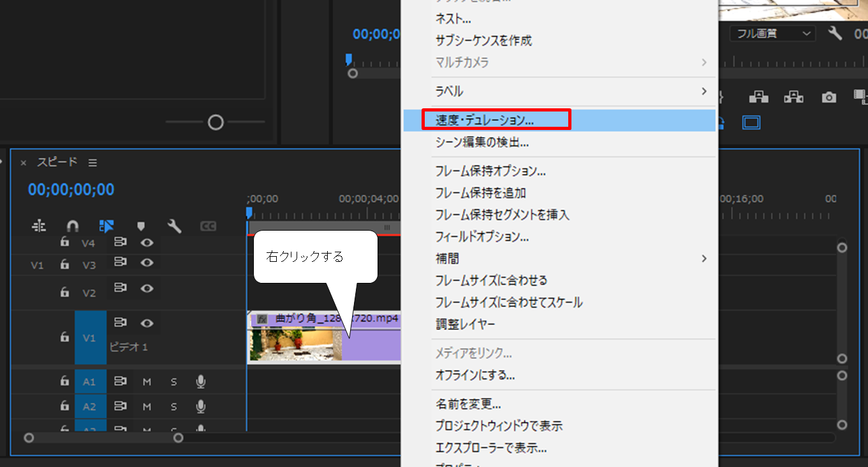
Task: Click the 曲がり角 video clip thumbnail
Action: [x=295, y=343]
